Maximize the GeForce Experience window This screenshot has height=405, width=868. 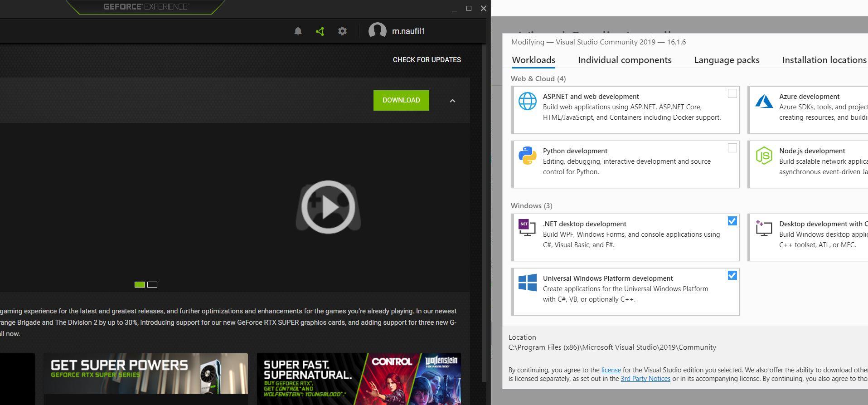(x=469, y=8)
